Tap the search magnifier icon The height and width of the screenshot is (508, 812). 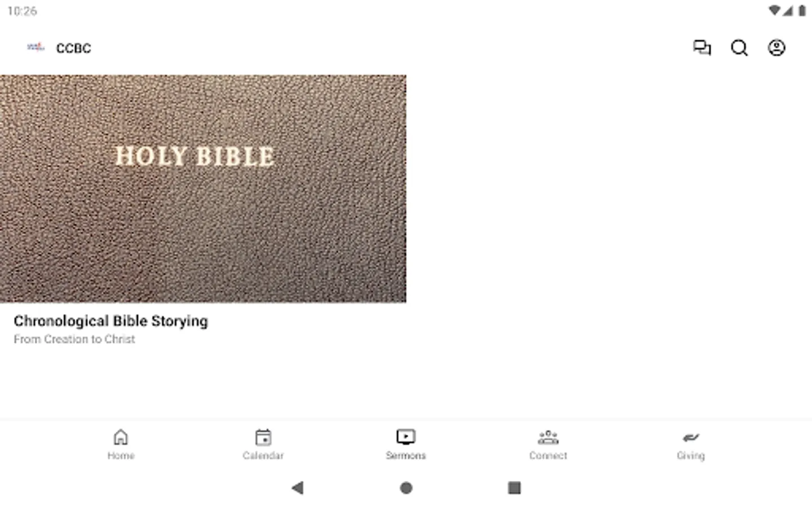739,48
